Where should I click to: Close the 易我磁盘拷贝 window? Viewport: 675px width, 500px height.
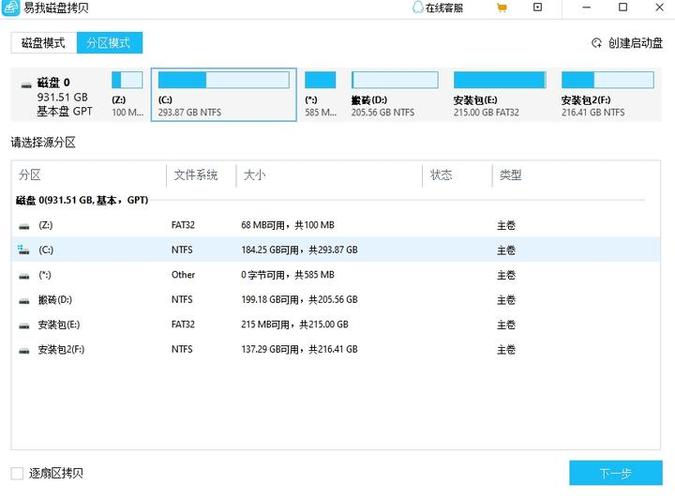coord(660,7)
